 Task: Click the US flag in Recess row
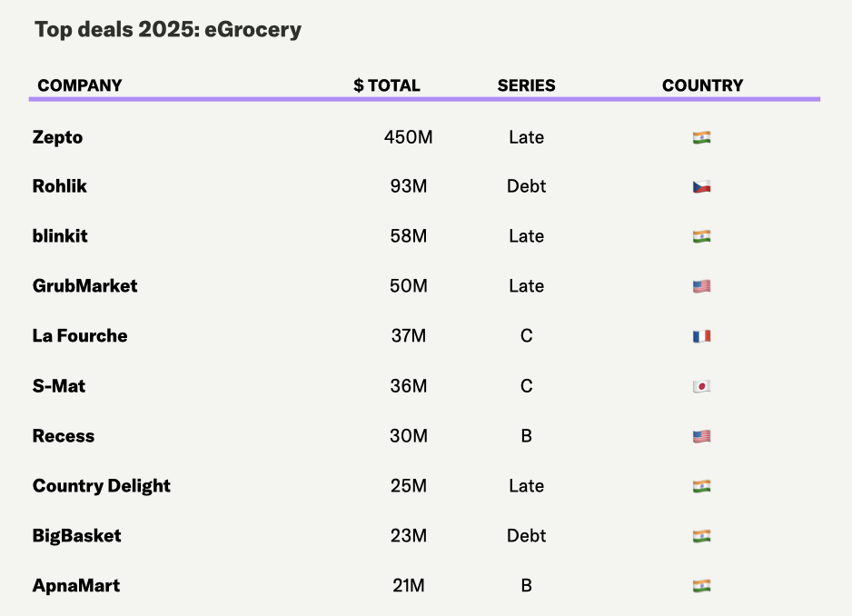point(701,436)
